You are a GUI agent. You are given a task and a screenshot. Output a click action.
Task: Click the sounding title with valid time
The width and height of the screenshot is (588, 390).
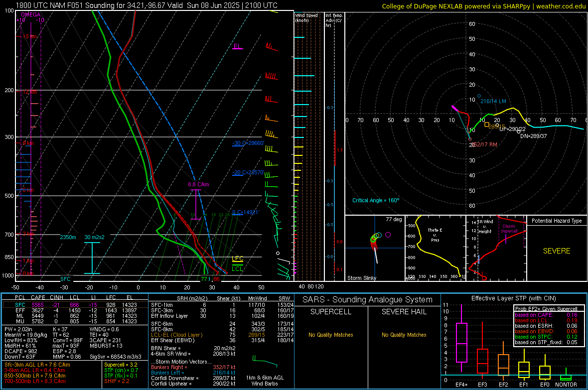coord(147,5)
